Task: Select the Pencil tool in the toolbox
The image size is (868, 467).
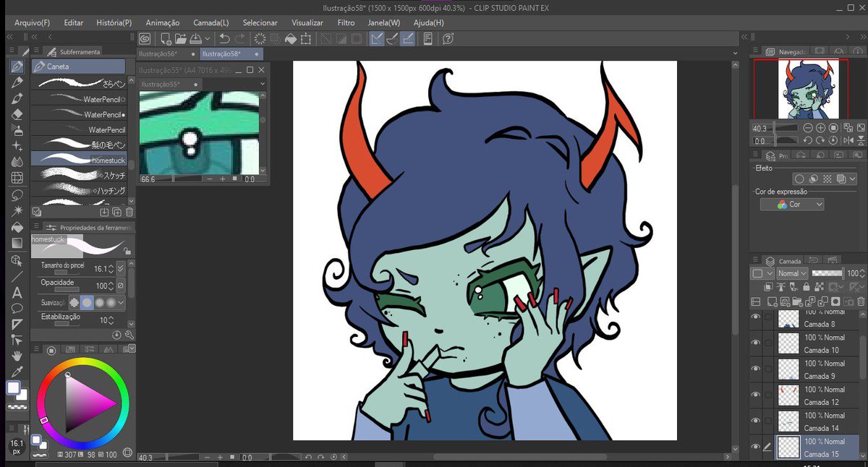Action: click(x=17, y=83)
